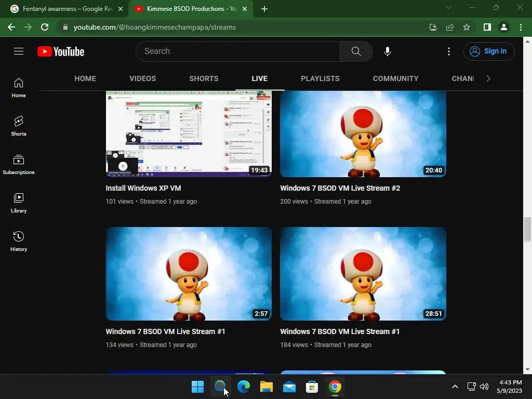Image resolution: width=532 pixels, height=399 pixels.
Task: Open the taskbar clock and date
Action: [509, 387]
